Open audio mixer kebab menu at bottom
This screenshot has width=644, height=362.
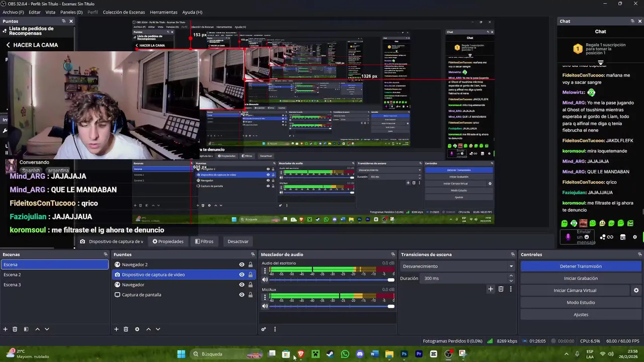(x=275, y=329)
